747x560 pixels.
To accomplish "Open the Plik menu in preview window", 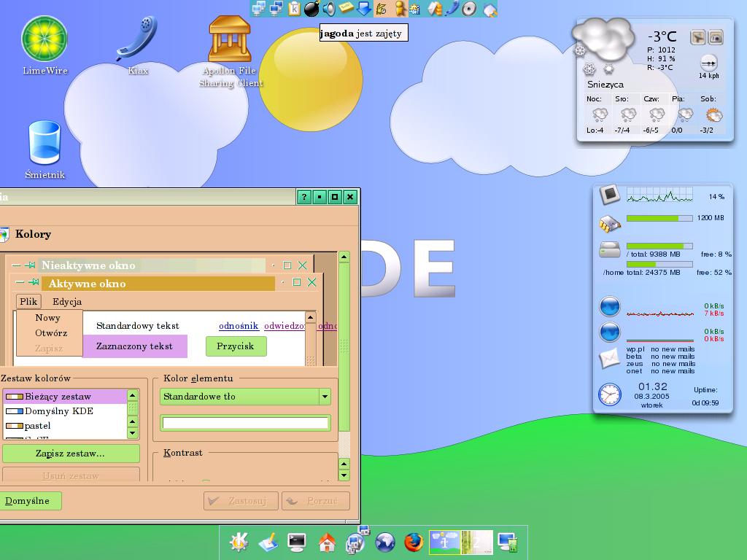I will (28, 301).
